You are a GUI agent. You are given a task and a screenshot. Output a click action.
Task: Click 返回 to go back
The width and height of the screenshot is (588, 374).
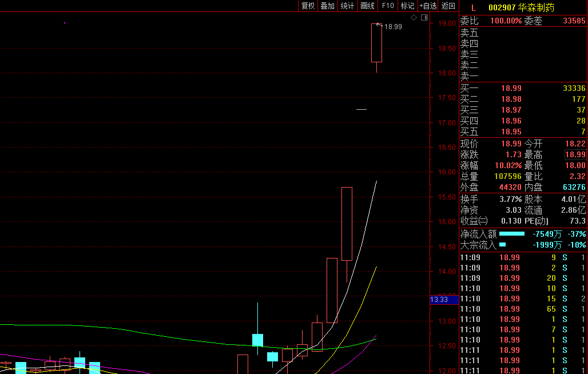(x=448, y=6)
